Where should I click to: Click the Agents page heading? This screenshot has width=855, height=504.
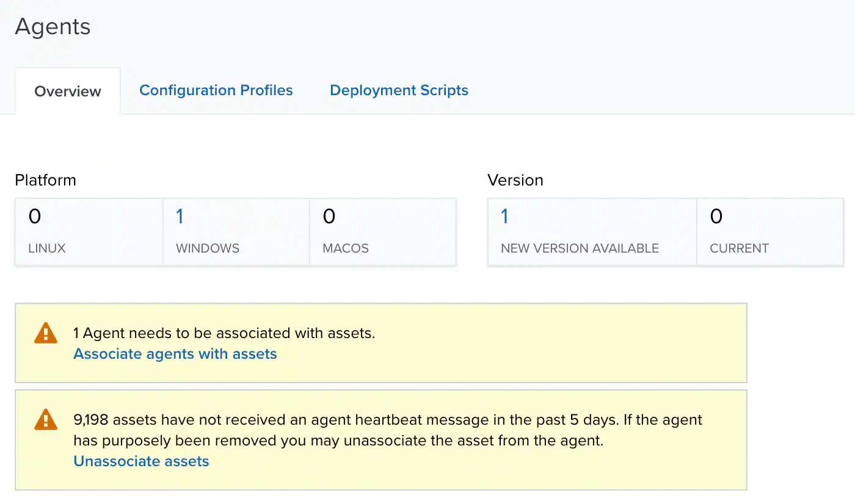pos(53,27)
